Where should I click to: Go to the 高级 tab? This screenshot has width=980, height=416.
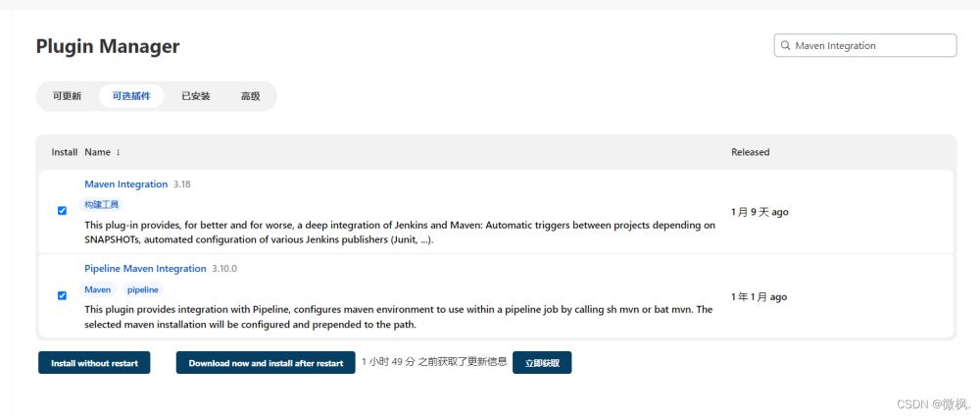coord(251,96)
